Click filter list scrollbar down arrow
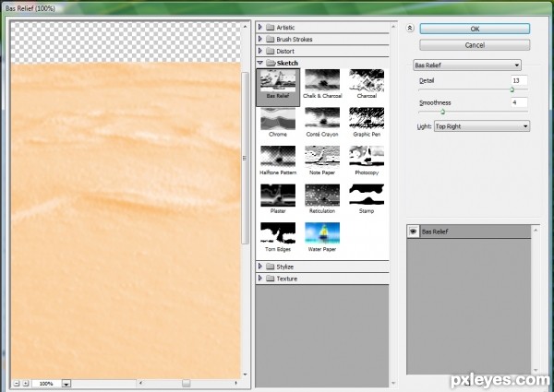This screenshot has height=392, width=554. 393,384
